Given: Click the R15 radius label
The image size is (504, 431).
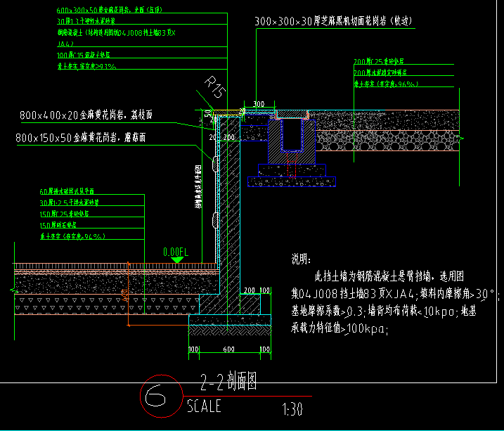Looking at the screenshot, I should [x=215, y=86].
